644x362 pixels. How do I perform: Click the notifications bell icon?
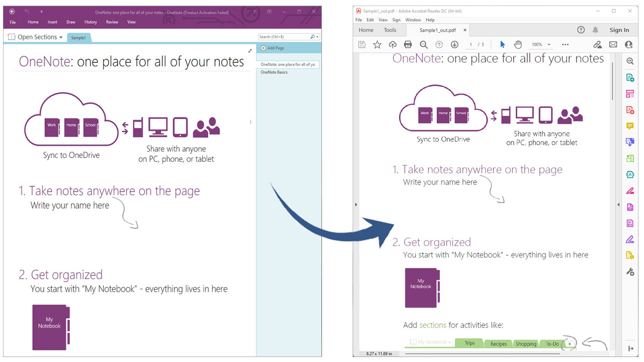coord(596,30)
